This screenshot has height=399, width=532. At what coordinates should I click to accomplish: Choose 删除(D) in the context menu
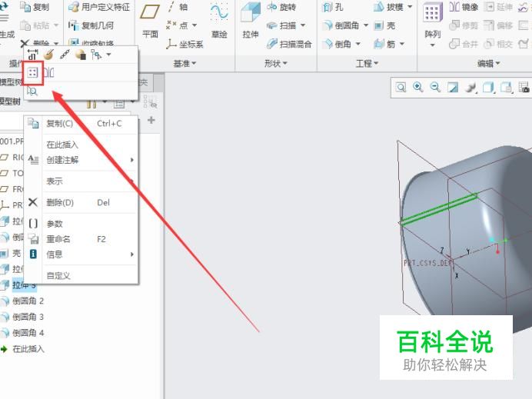pyautogui.click(x=81, y=202)
